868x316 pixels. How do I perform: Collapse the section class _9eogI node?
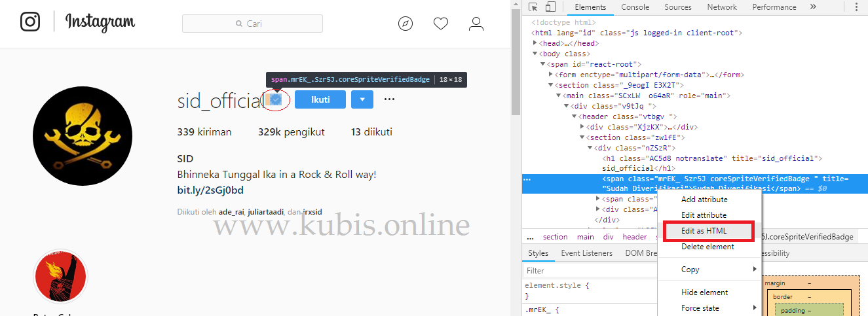pyautogui.click(x=551, y=85)
